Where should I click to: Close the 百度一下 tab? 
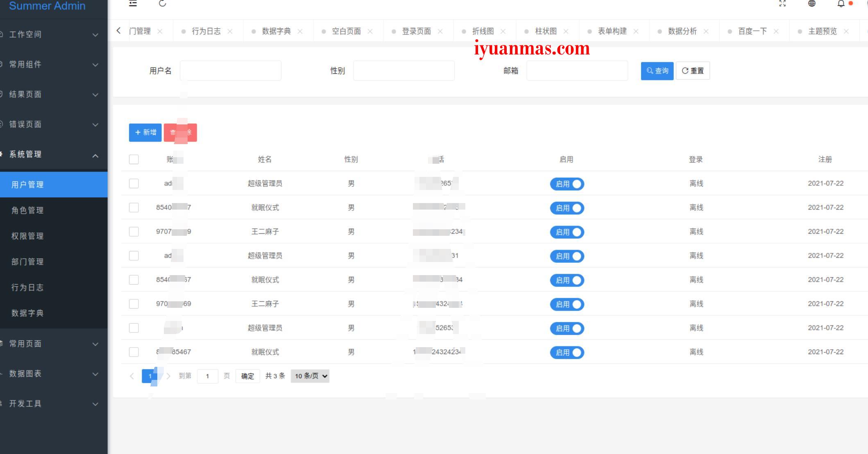(x=776, y=32)
